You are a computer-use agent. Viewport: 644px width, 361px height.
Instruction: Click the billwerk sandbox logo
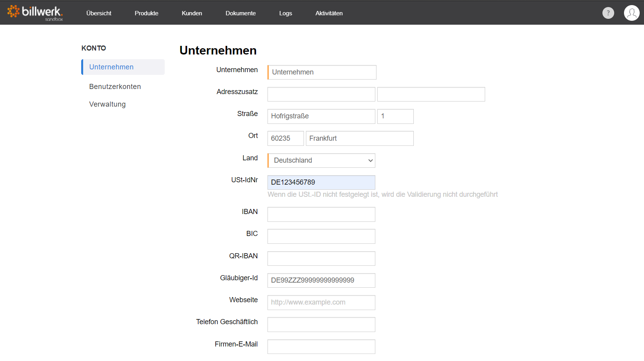(x=35, y=13)
